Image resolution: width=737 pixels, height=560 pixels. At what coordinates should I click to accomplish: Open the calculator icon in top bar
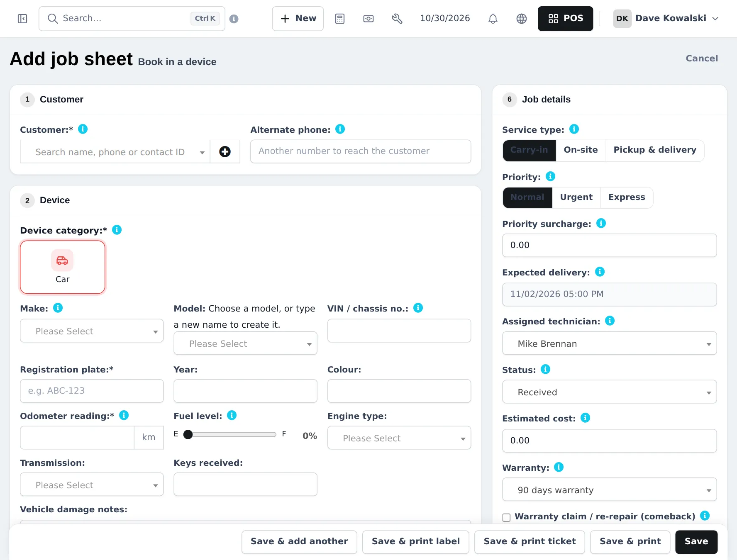[x=340, y=19]
